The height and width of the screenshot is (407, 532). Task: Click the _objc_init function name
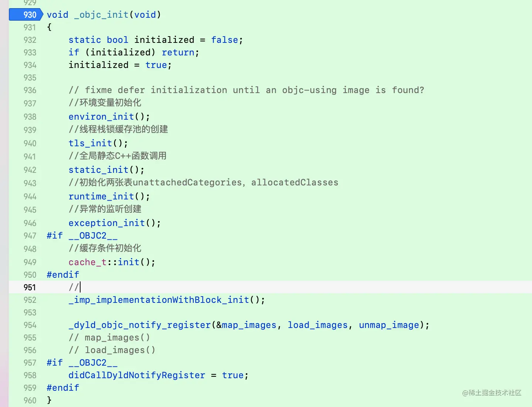pos(101,15)
